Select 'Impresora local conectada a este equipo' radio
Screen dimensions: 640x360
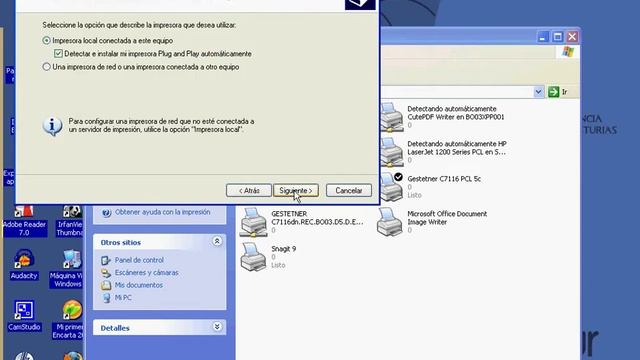pyautogui.click(x=46, y=40)
